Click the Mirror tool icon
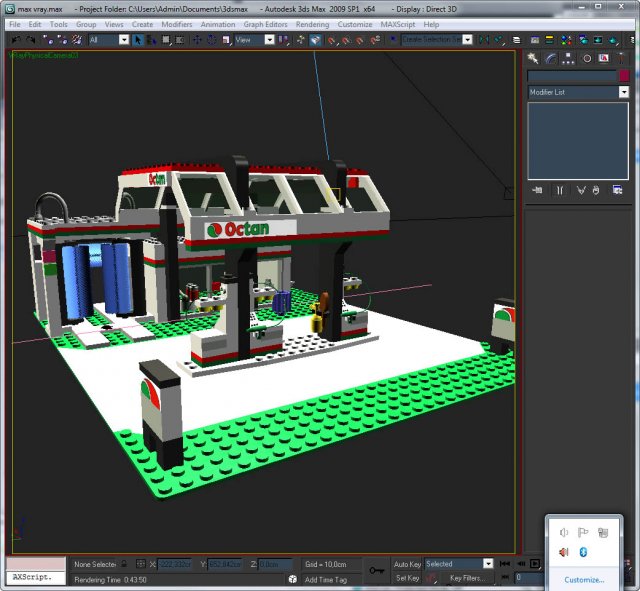This screenshot has height=591, width=640. click(x=484, y=40)
